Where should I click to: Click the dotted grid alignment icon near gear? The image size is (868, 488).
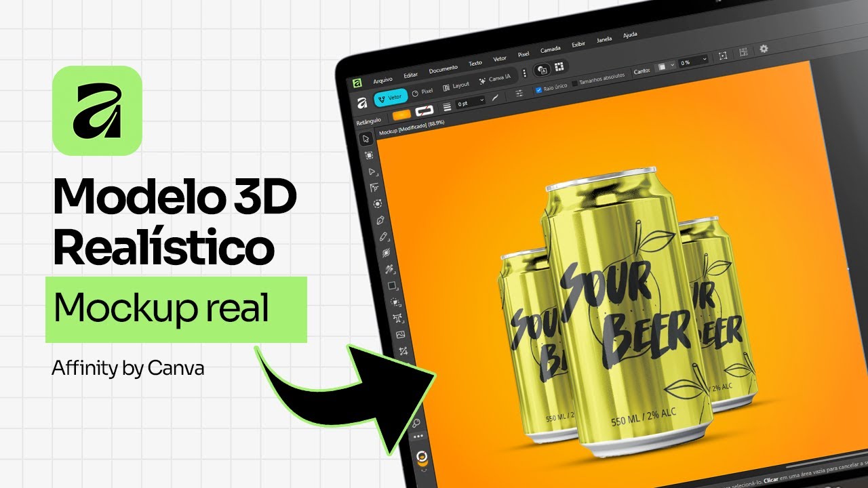[743, 52]
